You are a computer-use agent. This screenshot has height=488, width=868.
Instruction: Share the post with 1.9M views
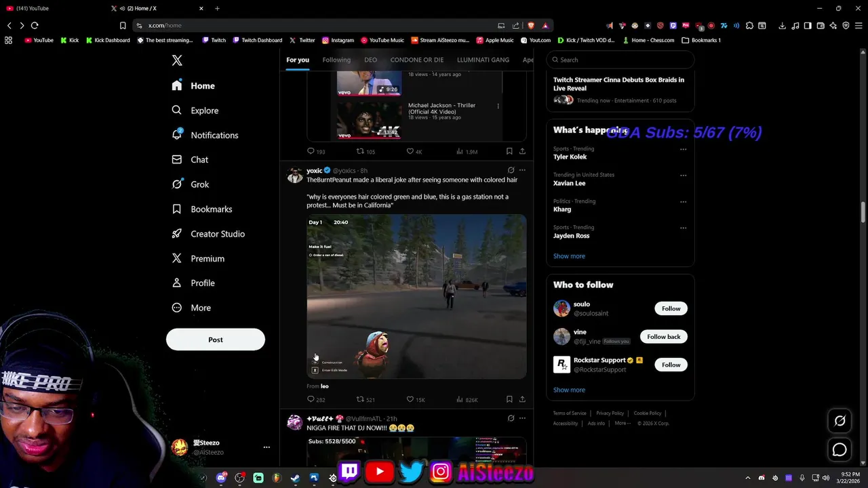tap(522, 151)
